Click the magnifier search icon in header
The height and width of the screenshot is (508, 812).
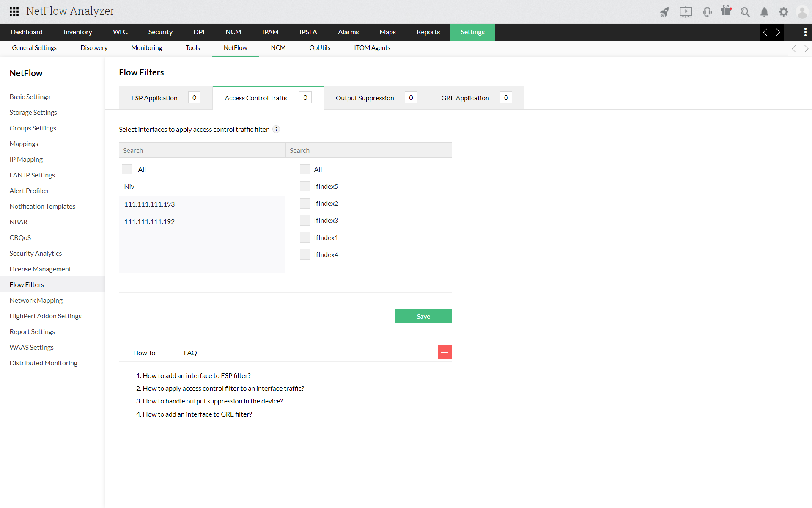[x=745, y=12]
